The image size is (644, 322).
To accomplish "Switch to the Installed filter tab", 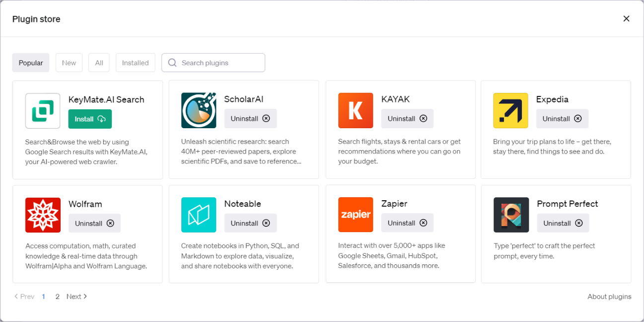I will pos(135,63).
